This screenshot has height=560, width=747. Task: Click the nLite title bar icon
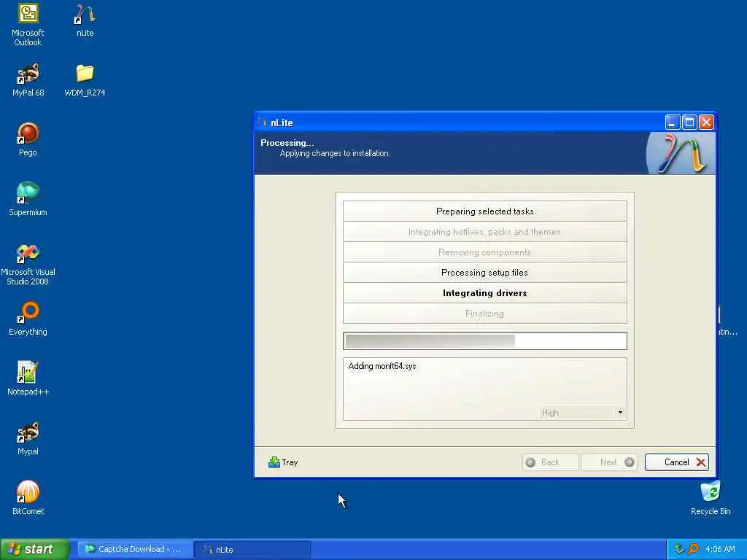tap(262, 122)
